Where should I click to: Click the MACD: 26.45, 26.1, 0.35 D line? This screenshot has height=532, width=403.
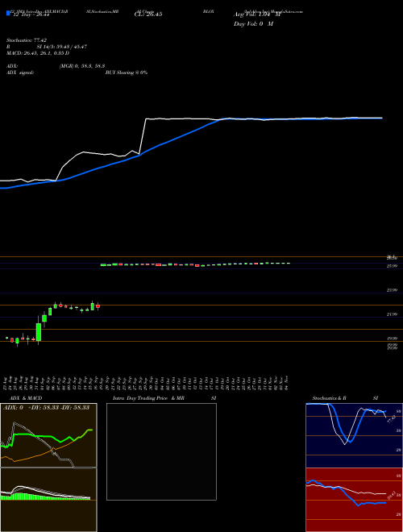(38, 53)
